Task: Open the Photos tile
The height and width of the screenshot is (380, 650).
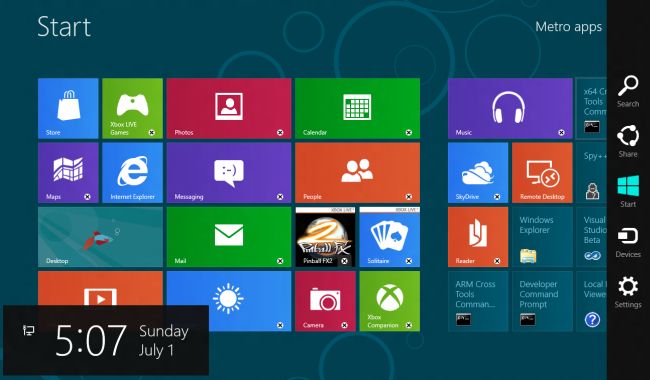Action: (229, 108)
